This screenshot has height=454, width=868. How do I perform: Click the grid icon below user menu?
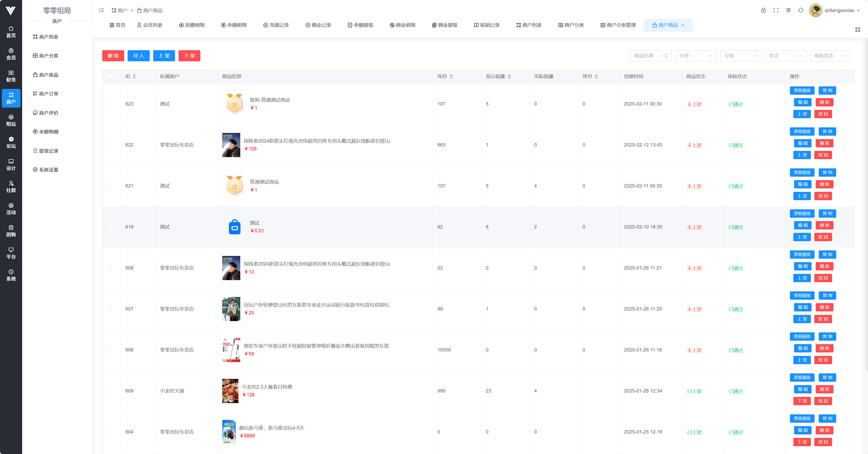[x=858, y=30]
